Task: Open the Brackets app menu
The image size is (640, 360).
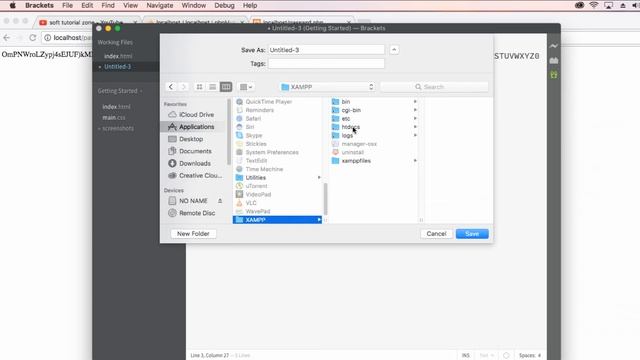Action: [39, 5]
